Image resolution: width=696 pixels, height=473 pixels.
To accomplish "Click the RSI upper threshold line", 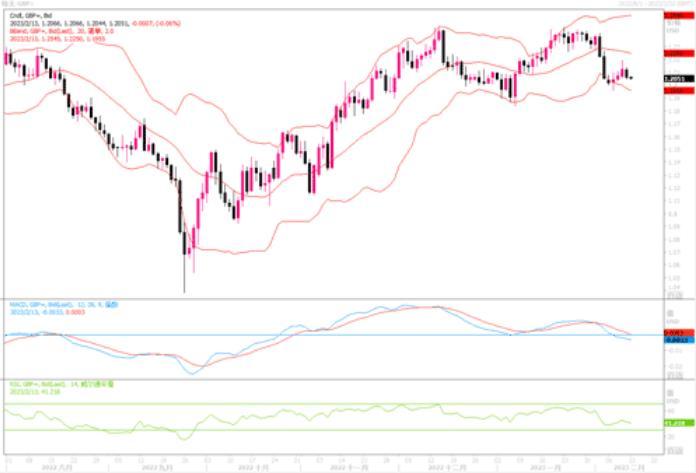I will [300, 404].
